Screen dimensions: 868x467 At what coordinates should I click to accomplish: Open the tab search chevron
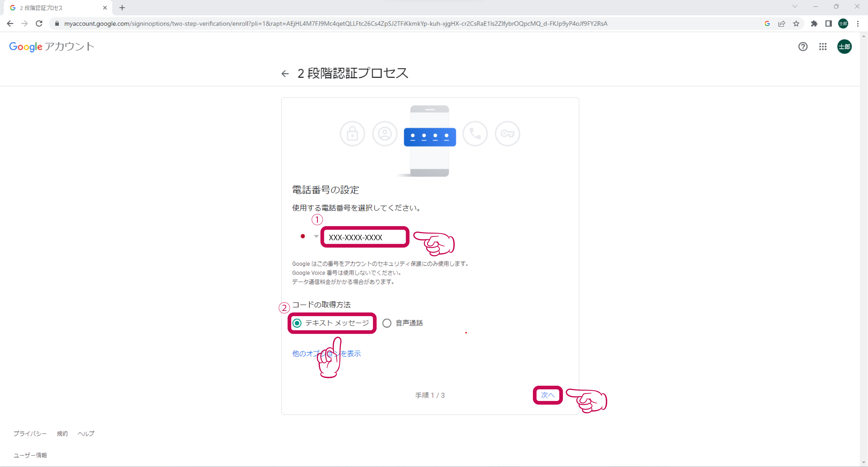[795, 6]
